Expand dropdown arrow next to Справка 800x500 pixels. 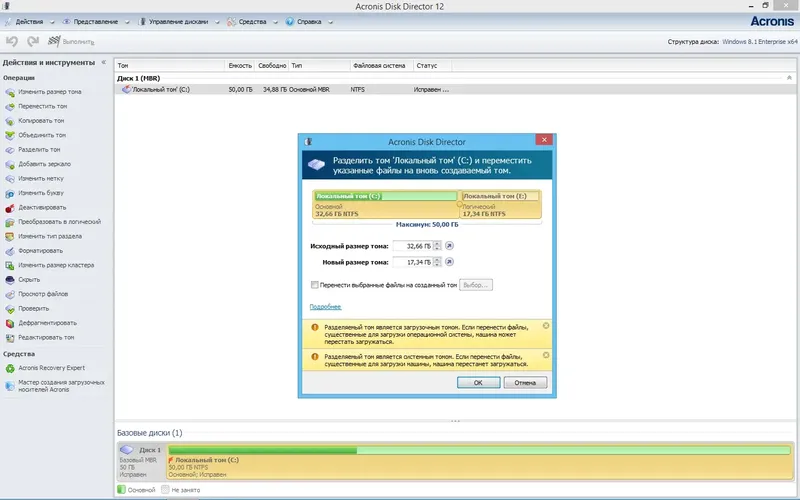331,22
